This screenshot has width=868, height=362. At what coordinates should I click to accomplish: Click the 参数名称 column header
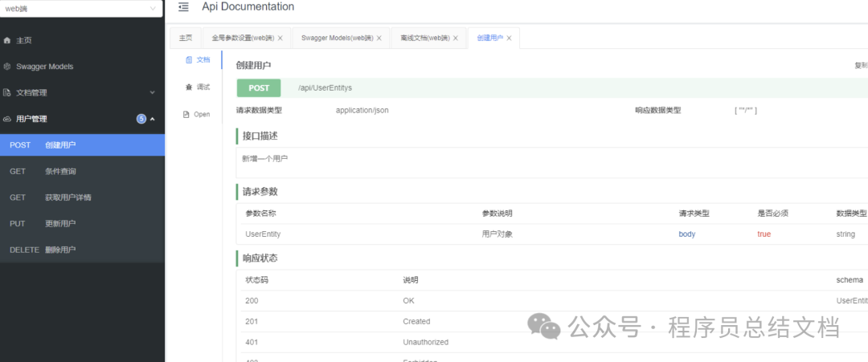click(x=260, y=214)
